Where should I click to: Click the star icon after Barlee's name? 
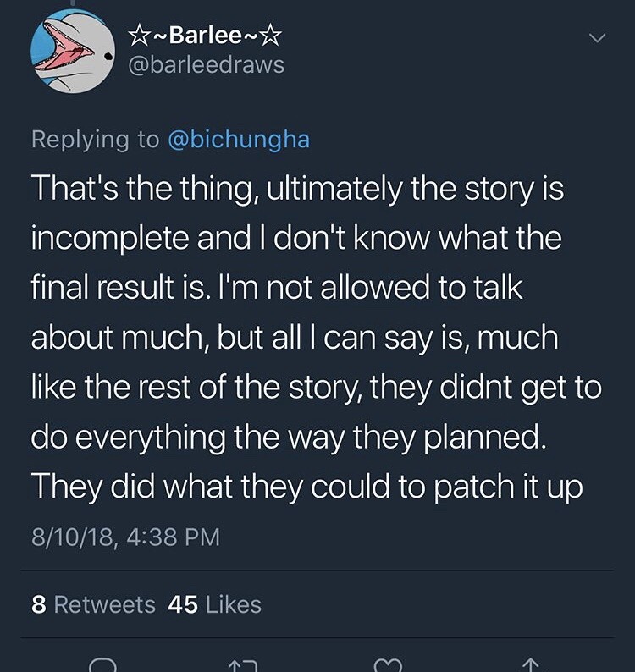271,36
